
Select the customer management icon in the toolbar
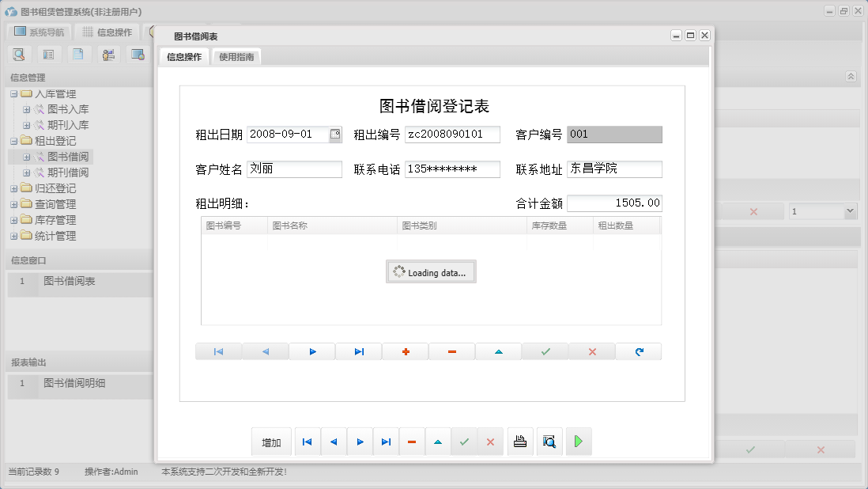pyautogui.click(x=107, y=54)
